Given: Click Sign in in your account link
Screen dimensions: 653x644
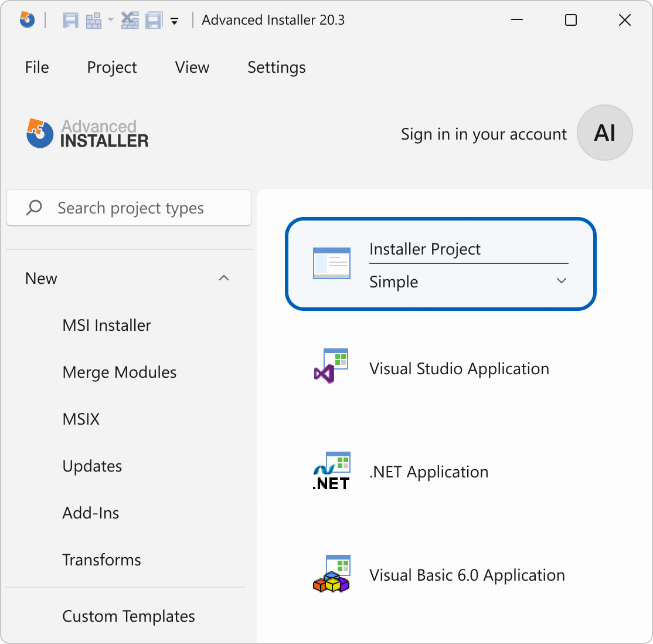Looking at the screenshot, I should tap(484, 134).
